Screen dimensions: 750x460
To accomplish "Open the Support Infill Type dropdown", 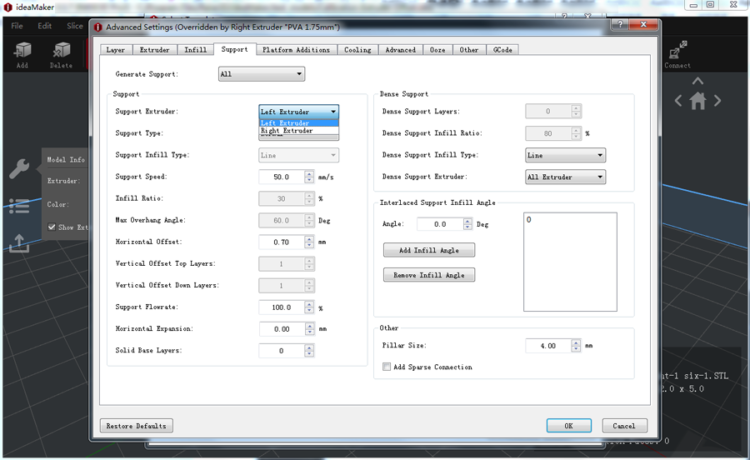I will (x=298, y=155).
